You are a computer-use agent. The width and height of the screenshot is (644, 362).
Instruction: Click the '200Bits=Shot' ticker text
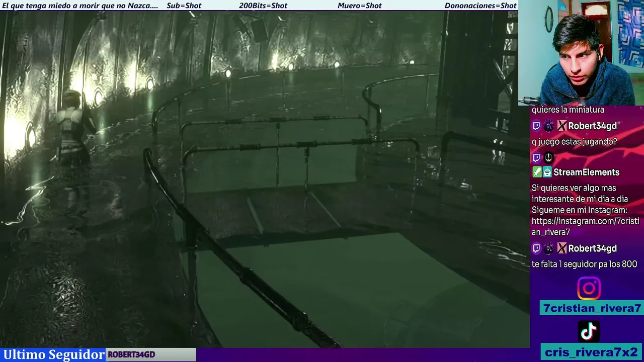[x=263, y=6]
